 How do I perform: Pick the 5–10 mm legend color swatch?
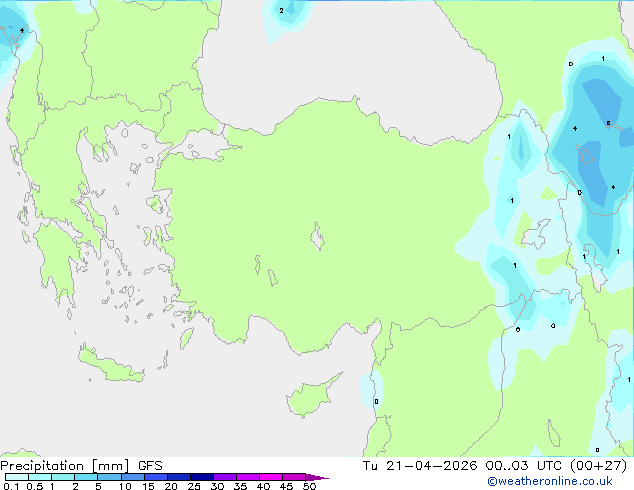point(109,477)
